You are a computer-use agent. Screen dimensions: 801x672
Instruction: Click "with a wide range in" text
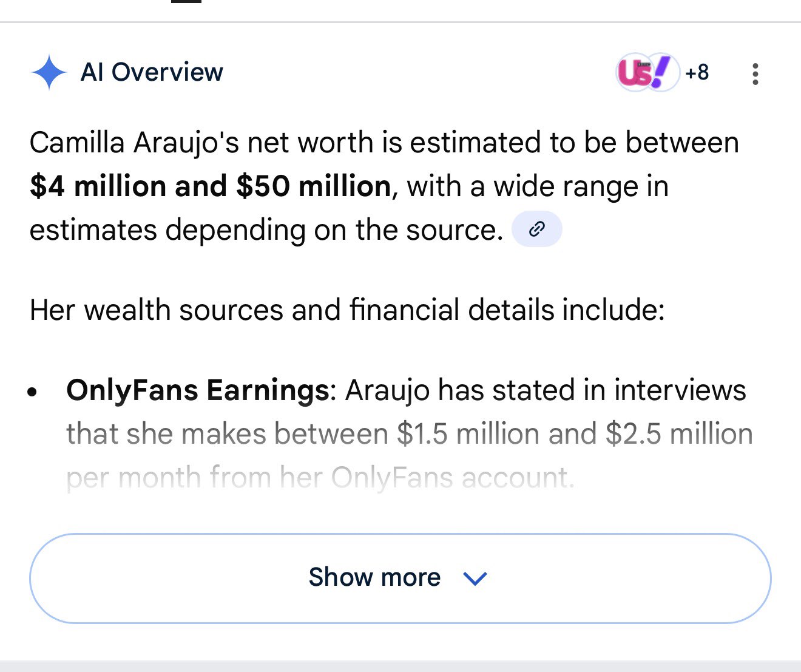tap(538, 186)
